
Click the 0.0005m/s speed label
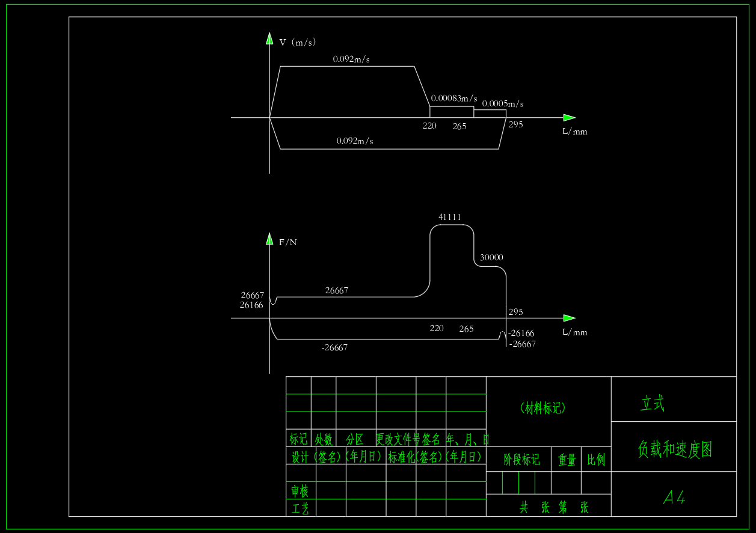coord(503,104)
